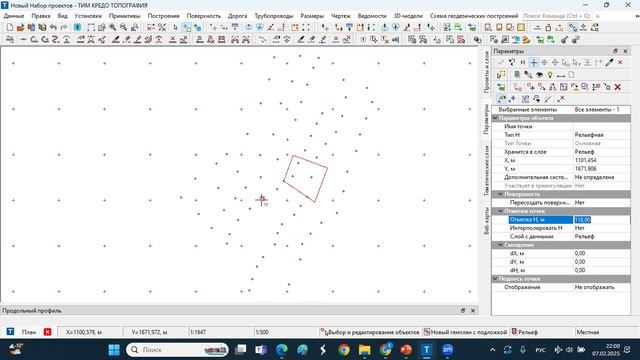
Task: Collapse the Отметки точки section
Action: coord(501,211)
